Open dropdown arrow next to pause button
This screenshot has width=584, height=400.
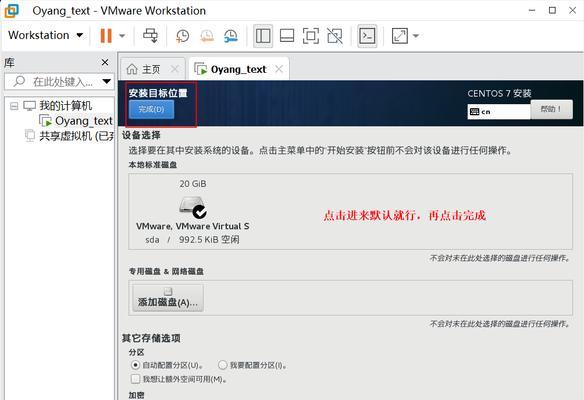pyautogui.click(x=122, y=36)
